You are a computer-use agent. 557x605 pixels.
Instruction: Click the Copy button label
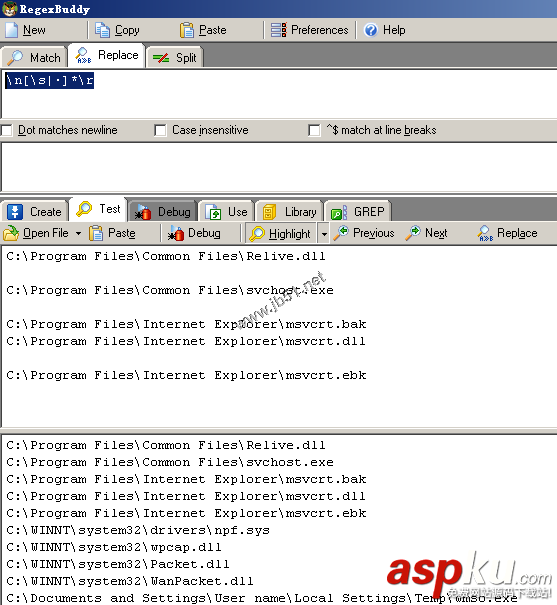(x=127, y=30)
